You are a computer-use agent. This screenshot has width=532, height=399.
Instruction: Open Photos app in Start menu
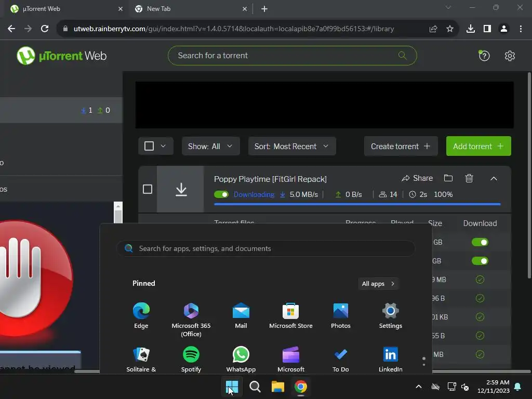pos(341,315)
